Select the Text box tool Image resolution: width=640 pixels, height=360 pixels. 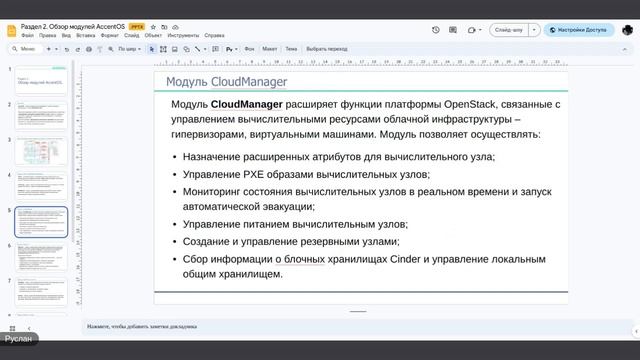(x=163, y=49)
